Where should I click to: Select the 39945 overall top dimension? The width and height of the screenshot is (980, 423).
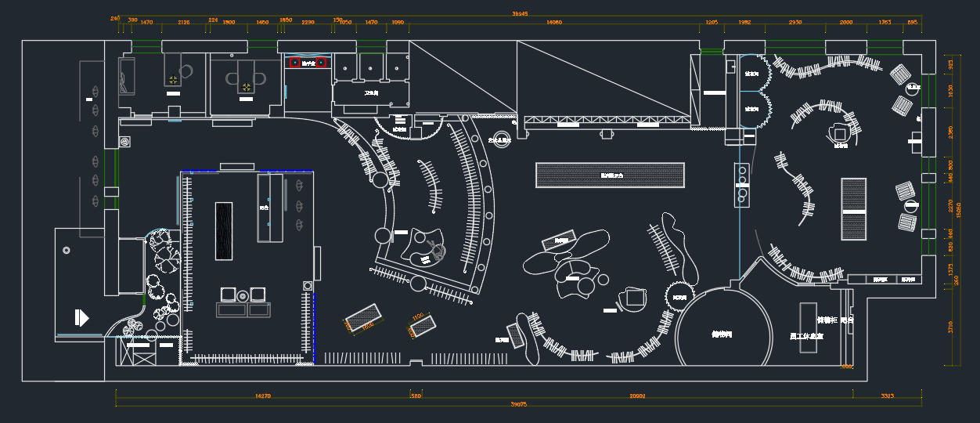click(x=520, y=13)
